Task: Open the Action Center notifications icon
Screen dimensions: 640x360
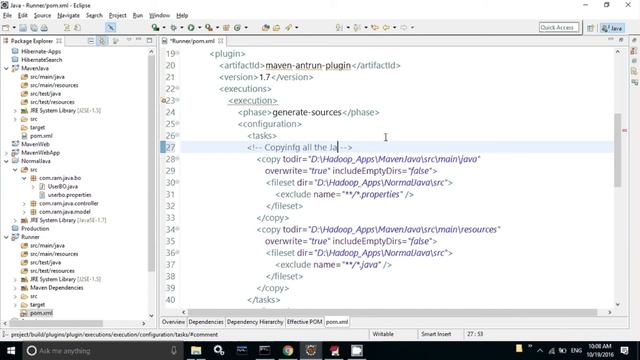Action: (x=624, y=351)
